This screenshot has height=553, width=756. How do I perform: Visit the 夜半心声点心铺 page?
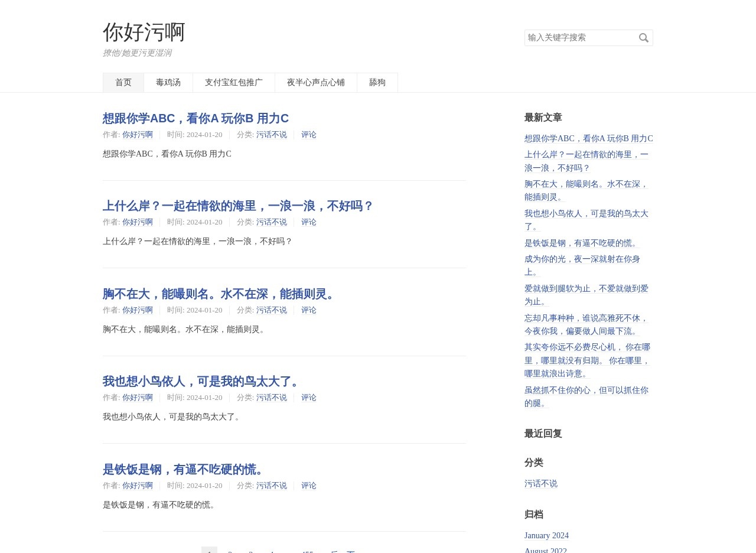pos(315,83)
